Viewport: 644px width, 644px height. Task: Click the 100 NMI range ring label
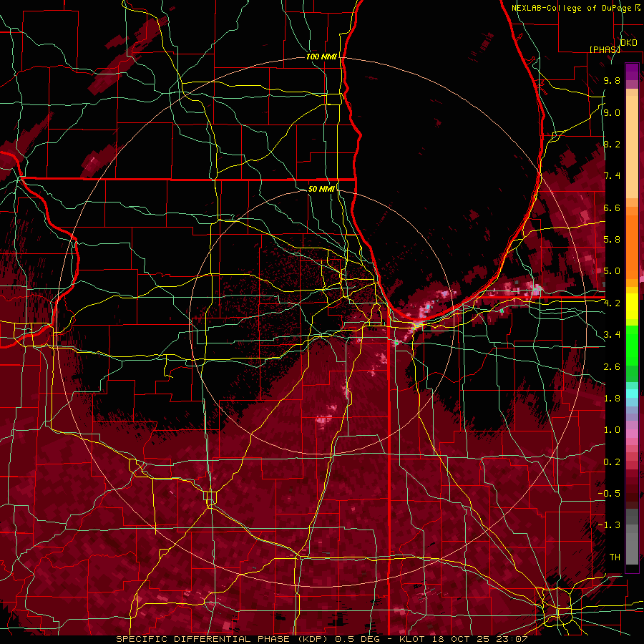point(321,57)
